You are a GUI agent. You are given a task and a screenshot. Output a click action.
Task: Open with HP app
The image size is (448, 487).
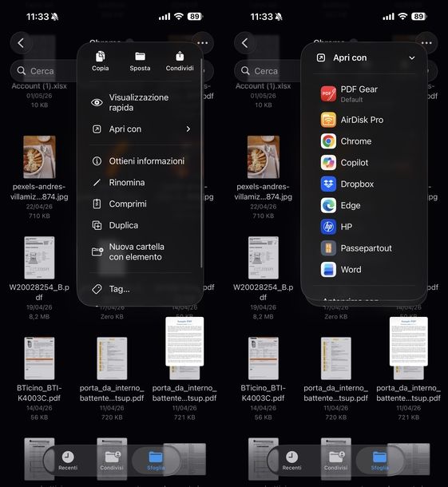[x=364, y=227]
